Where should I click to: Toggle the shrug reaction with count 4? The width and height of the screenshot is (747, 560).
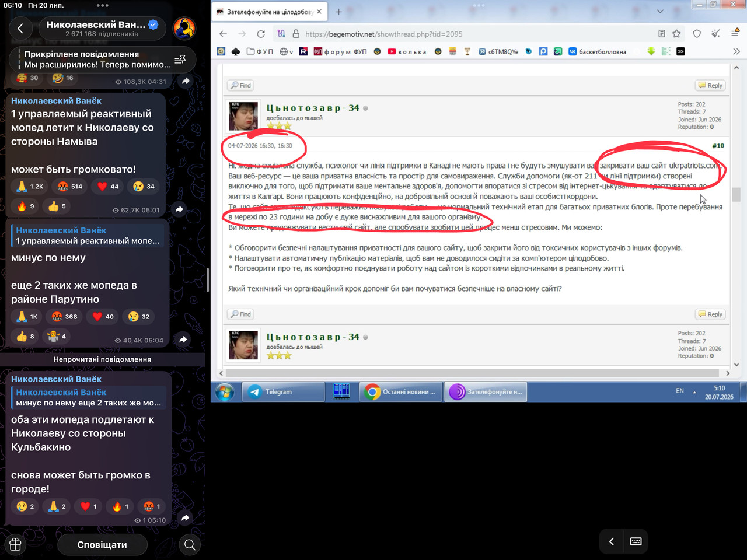[x=57, y=336]
